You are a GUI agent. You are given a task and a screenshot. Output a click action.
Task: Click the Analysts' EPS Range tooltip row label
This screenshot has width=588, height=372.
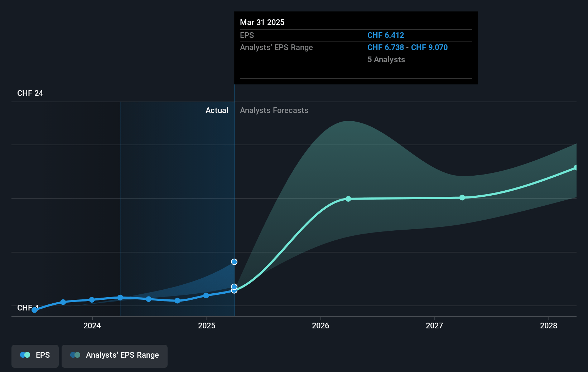pyautogui.click(x=276, y=48)
